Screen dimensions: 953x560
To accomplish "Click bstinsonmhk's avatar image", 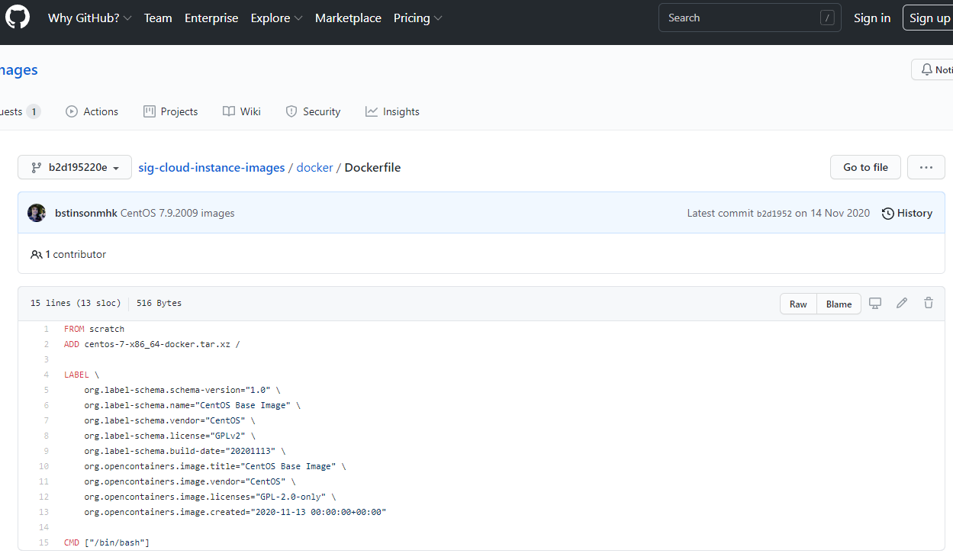I will pyautogui.click(x=37, y=213).
